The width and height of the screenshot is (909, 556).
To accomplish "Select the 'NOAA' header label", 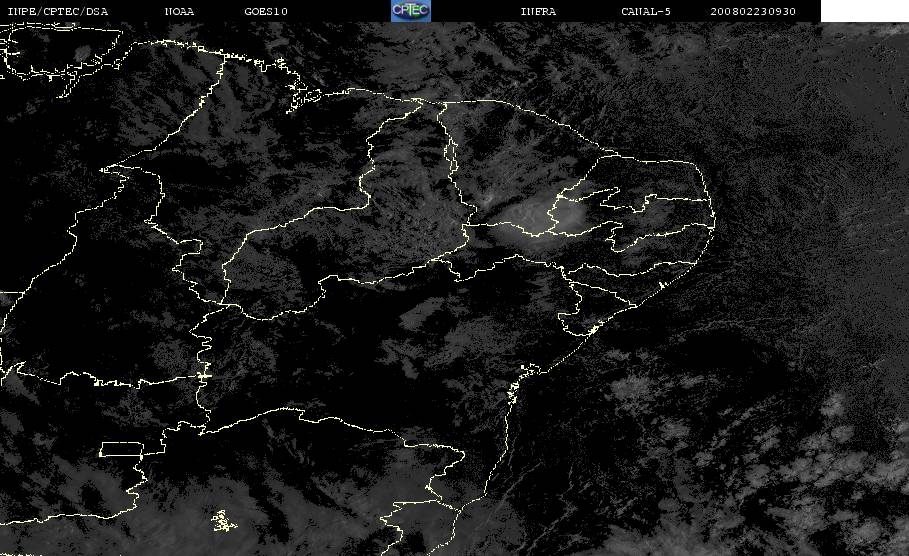I will (x=179, y=11).
